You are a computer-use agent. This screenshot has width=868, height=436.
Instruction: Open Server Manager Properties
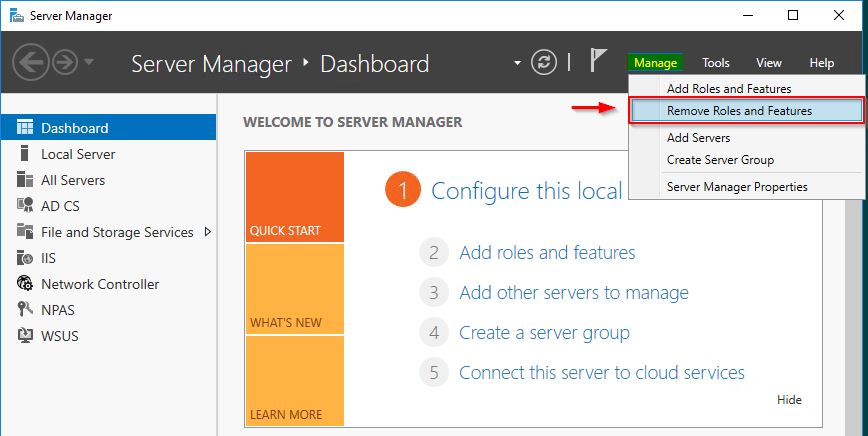click(x=746, y=187)
